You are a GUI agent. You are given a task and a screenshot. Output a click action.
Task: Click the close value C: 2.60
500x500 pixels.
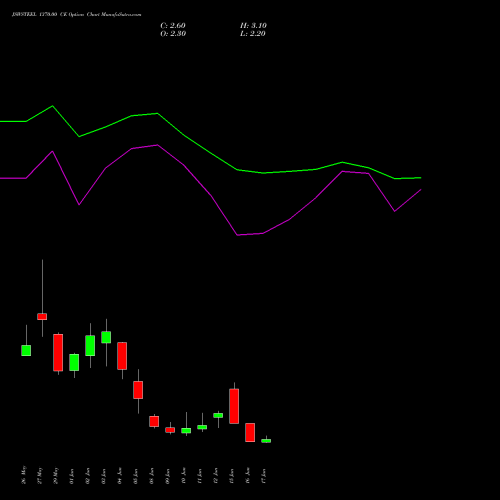(173, 26)
